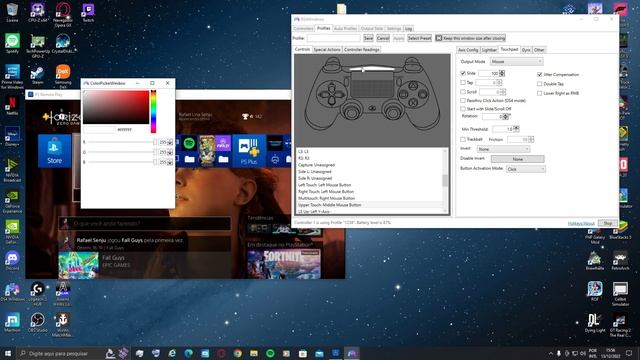Open the CPU-Z desktop shortcut
640x360 pixels.
38,12
